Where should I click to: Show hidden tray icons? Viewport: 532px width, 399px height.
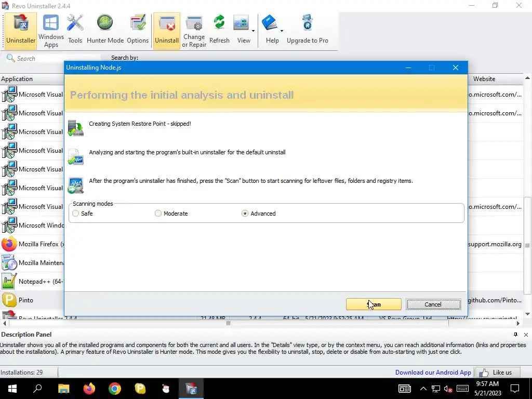pos(423,389)
